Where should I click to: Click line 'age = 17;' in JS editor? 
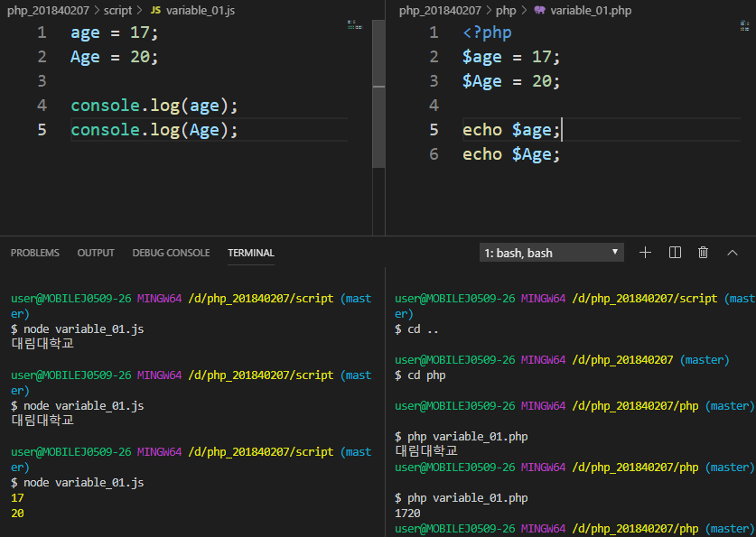coord(115,32)
